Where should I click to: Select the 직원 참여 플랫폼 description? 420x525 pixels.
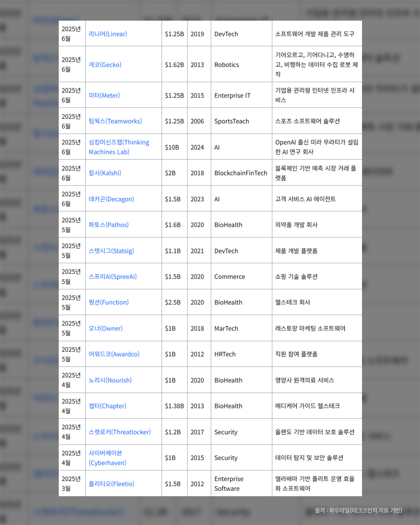(296, 354)
